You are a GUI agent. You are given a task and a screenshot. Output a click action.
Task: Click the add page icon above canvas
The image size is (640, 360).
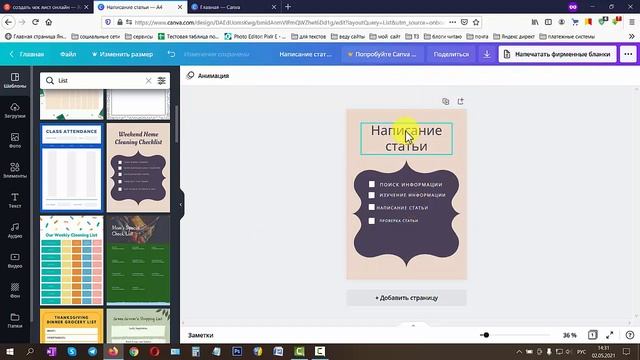(x=460, y=101)
